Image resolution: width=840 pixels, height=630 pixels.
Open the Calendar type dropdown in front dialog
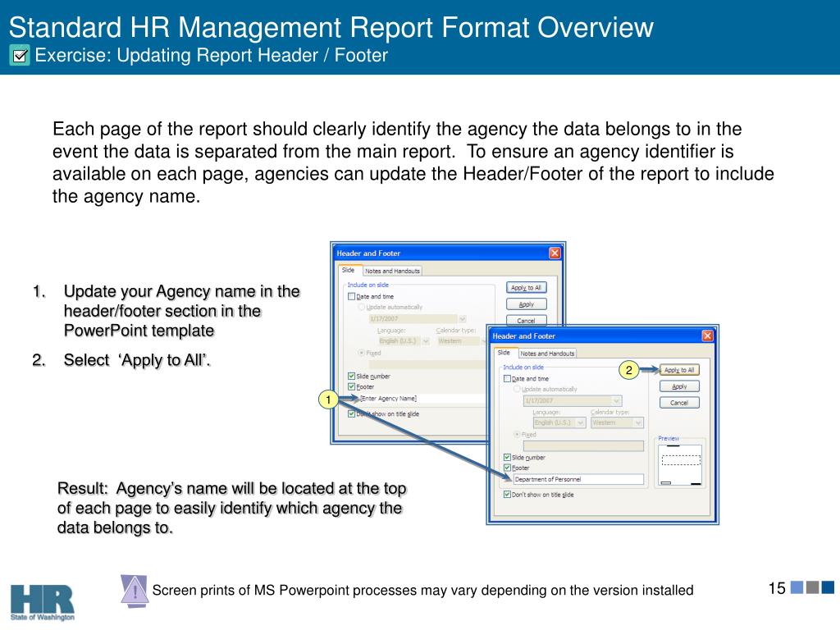[638, 422]
